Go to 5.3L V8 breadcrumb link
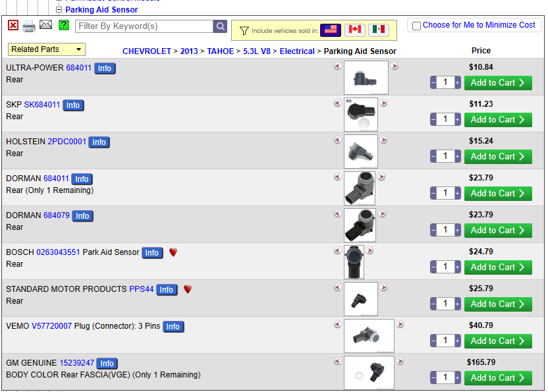548x392 pixels. 256,51
